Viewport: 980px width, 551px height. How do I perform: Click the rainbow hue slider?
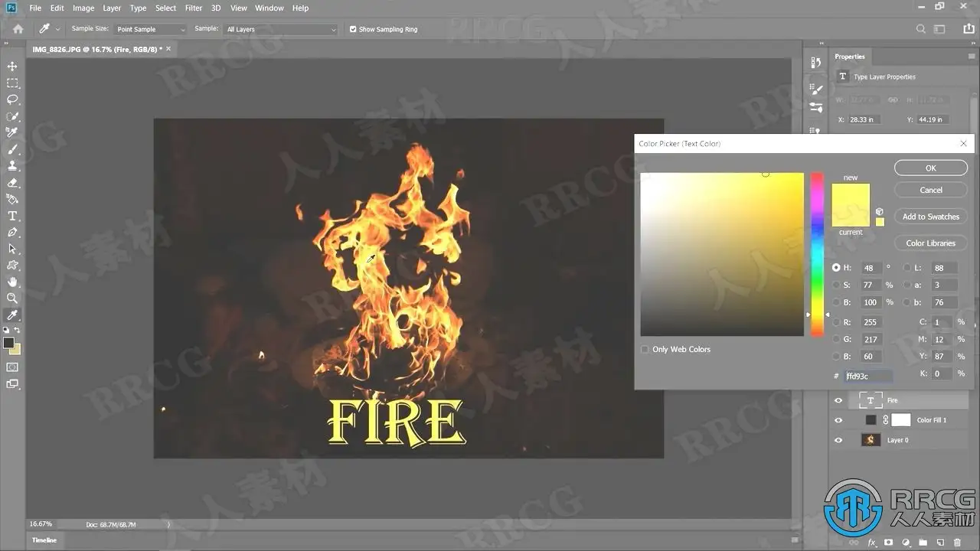[817, 254]
